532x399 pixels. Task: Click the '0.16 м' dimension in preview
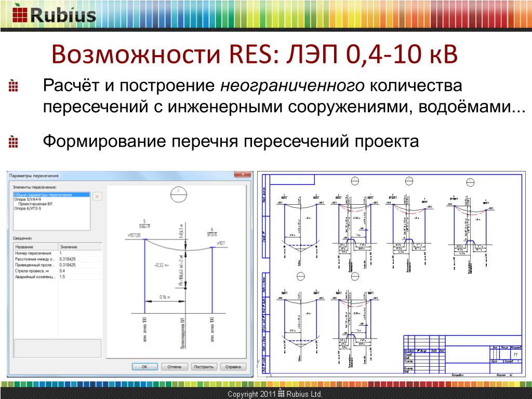click(165, 297)
